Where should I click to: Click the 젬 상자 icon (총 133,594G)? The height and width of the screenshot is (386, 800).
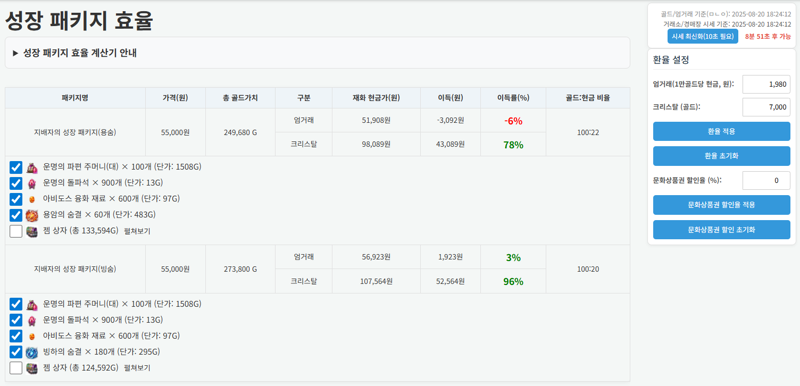(x=32, y=231)
